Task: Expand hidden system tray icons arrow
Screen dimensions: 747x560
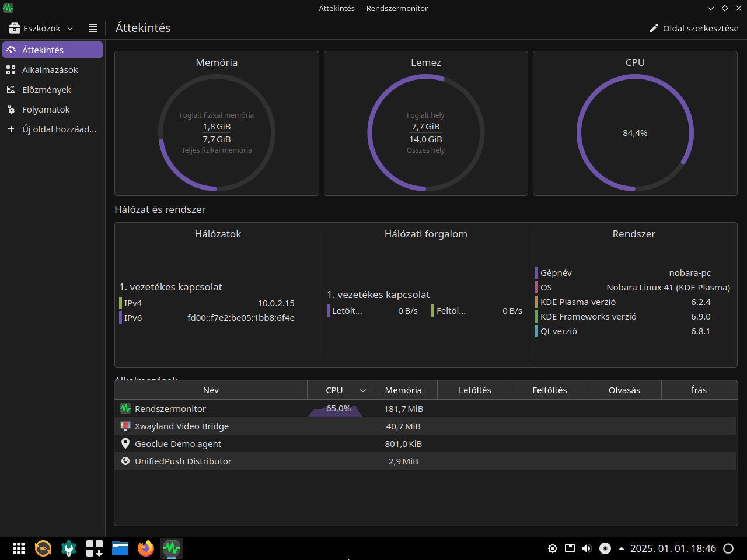Action: coord(622,548)
